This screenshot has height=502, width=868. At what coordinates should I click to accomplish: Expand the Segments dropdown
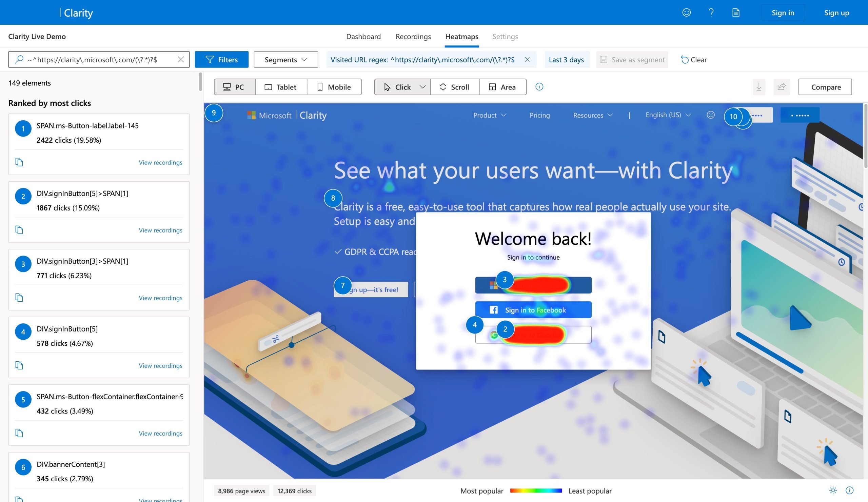[x=286, y=59]
